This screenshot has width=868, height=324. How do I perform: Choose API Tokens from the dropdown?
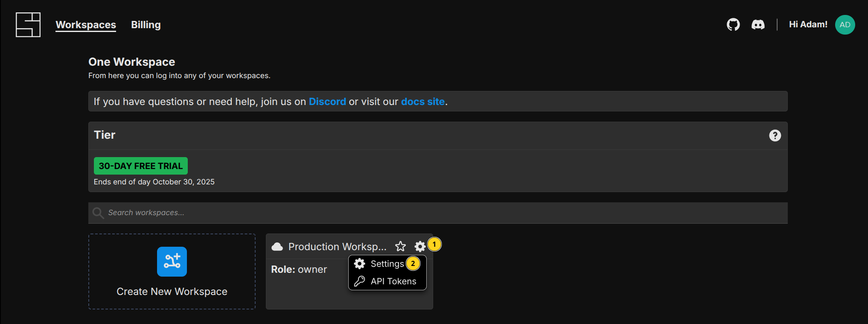point(393,281)
